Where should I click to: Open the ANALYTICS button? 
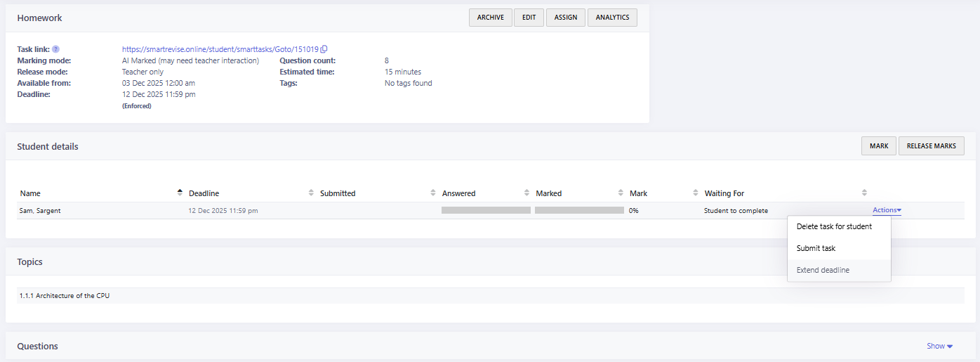(x=612, y=18)
